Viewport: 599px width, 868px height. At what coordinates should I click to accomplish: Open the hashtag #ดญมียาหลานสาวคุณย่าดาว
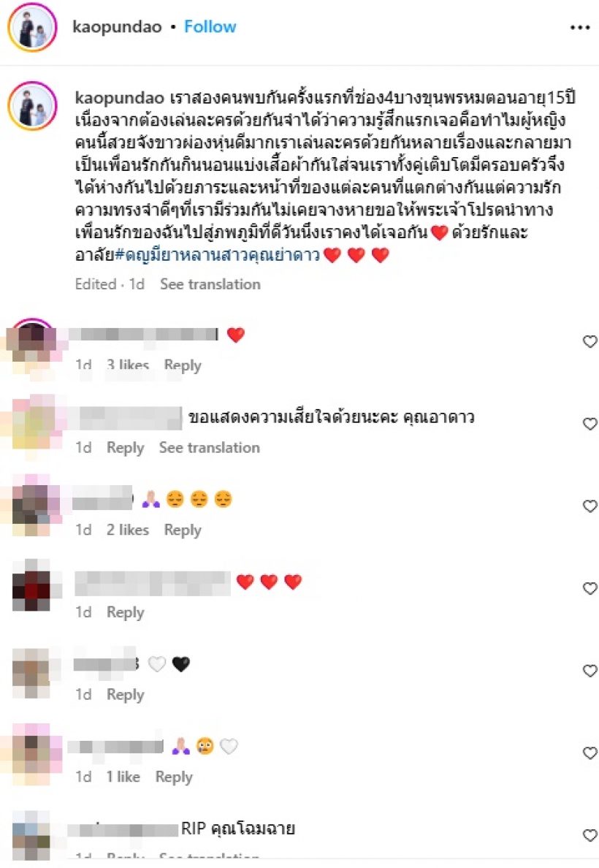(x=218, y=255)
